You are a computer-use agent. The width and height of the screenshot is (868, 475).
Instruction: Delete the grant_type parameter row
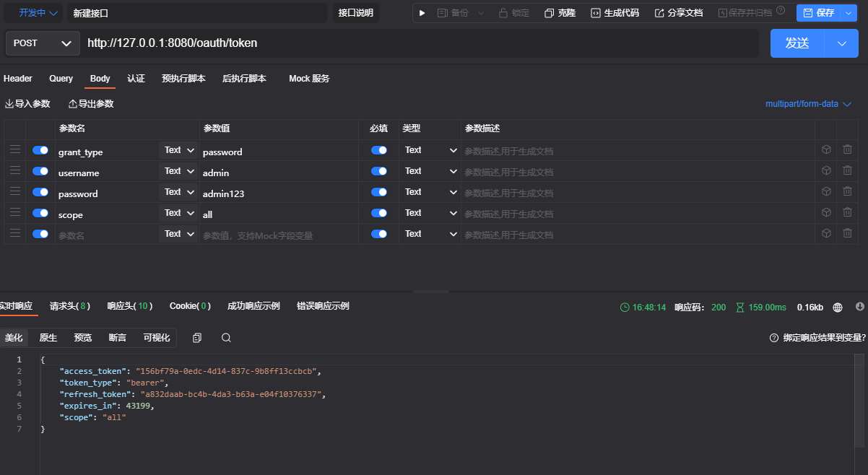point(847,150)
